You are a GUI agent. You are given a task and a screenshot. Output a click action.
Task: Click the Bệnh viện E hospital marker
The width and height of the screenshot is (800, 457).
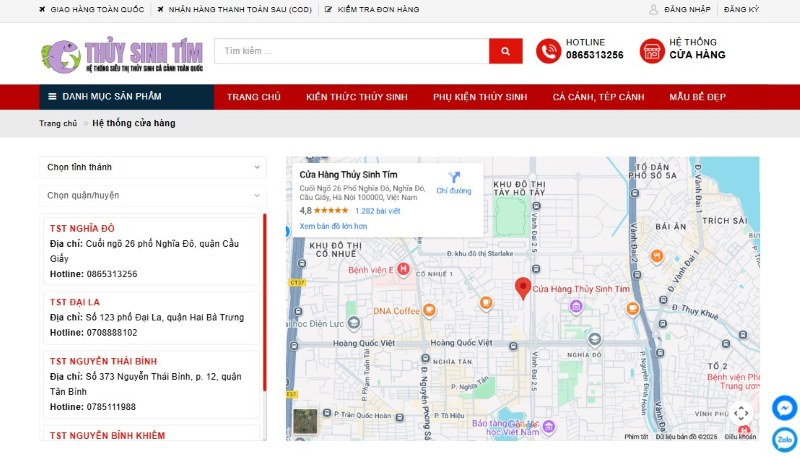pyautogui.click(x=403, y=269)
